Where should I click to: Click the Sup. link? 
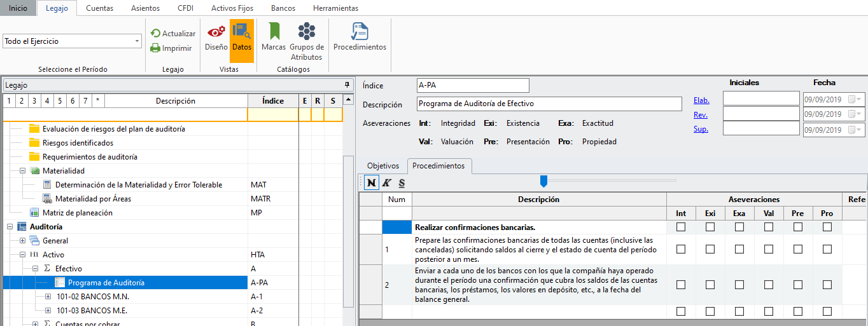pyautogui.click(x=701, y=130)
